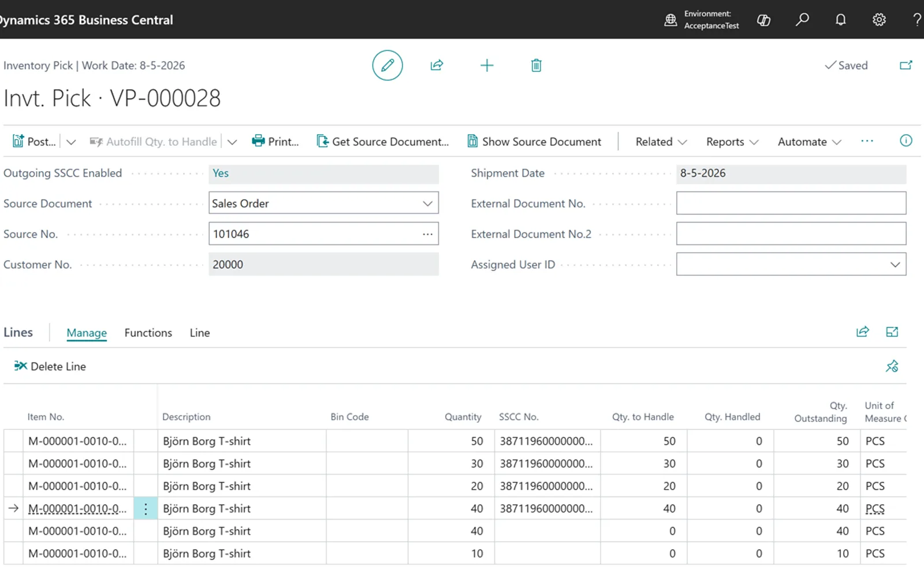Create a new document with plus icon
This screenshot has height=578, width=924.
click(x=487, y=65)
